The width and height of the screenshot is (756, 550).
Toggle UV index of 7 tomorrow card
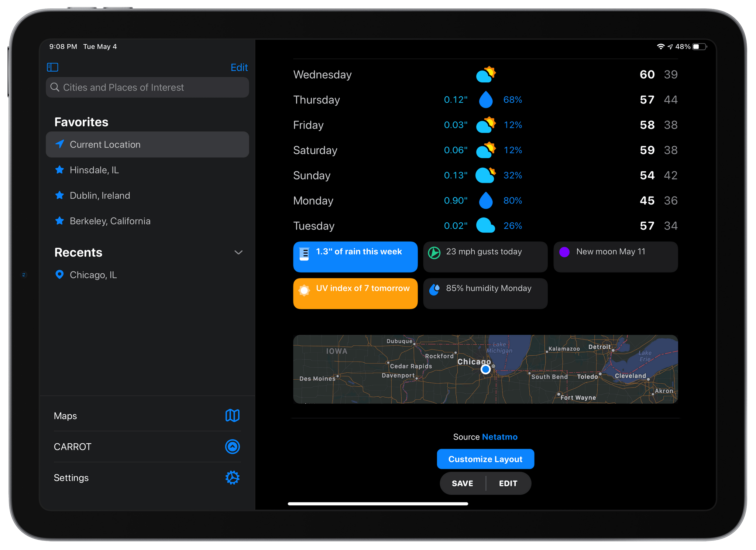tap(354, 289)
